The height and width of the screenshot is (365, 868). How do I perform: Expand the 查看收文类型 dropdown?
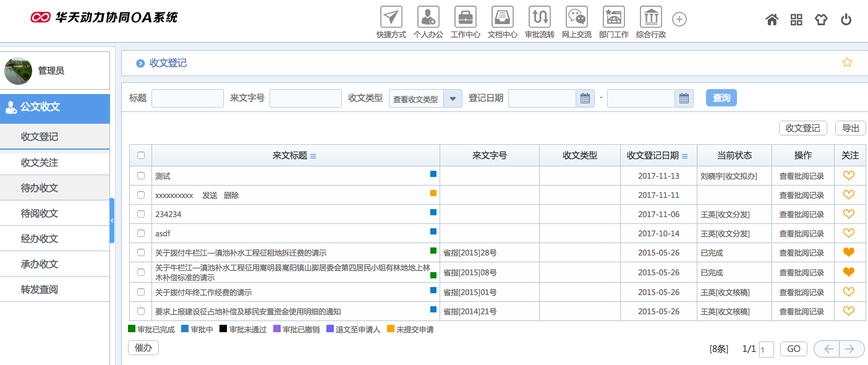pyautogui.click(x=453, y=98)
